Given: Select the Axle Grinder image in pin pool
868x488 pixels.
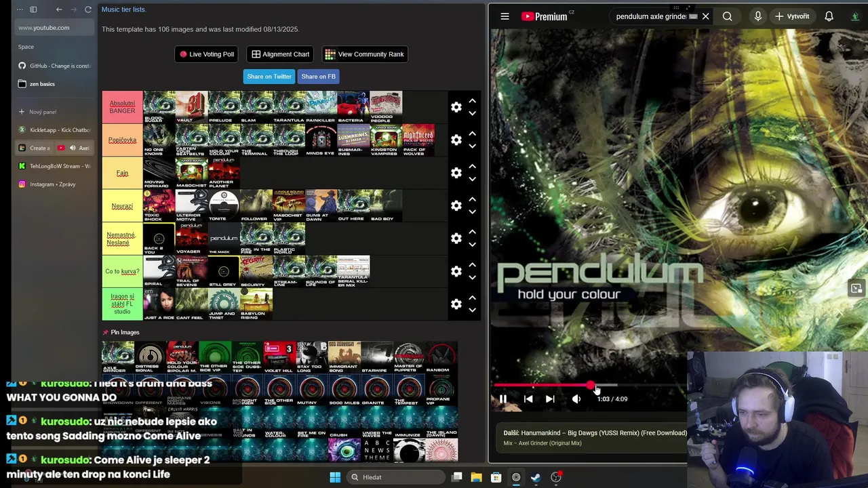Looking at the screenshot, I should pyautogui.click(x=117, y=358).
